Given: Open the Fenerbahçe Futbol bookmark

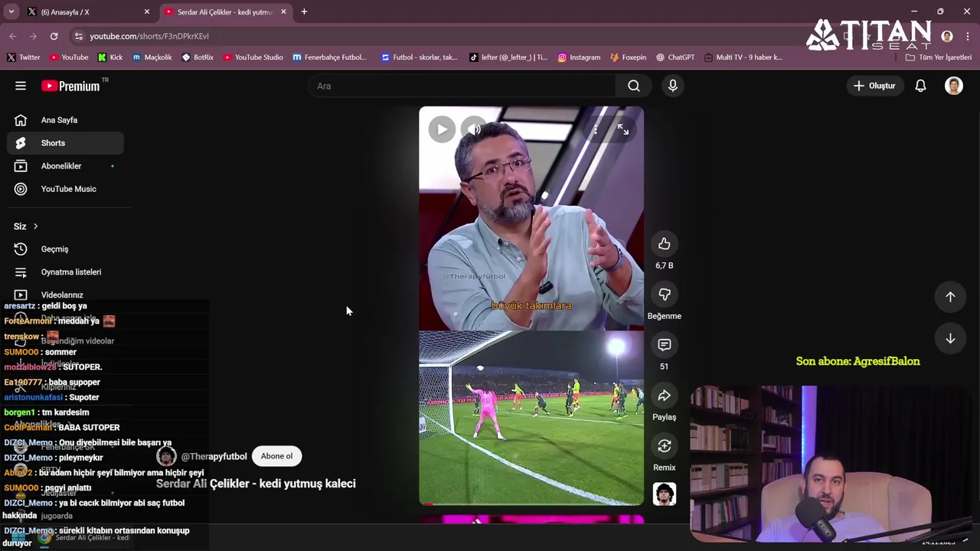Looking at the screenshot, I should (x=330, y=57).
